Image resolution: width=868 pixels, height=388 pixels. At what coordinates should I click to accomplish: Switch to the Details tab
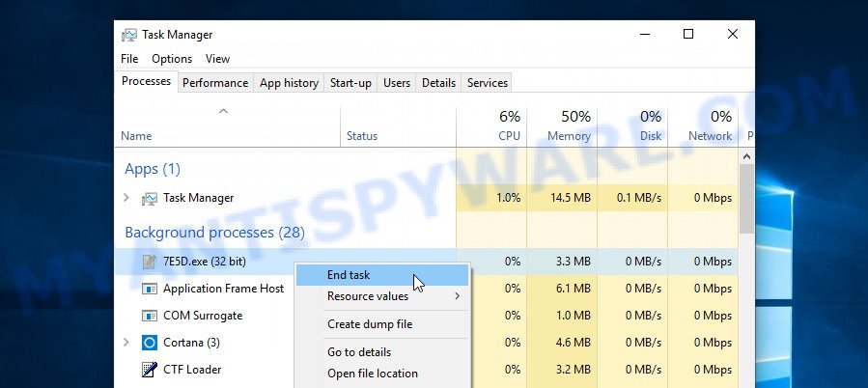(x=438, y=83)
